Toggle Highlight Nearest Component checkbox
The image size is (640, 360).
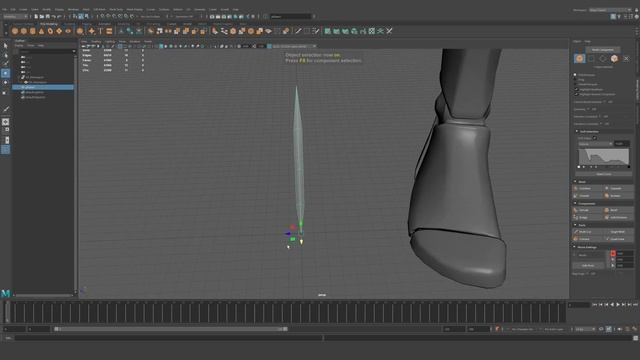point(576,94)
